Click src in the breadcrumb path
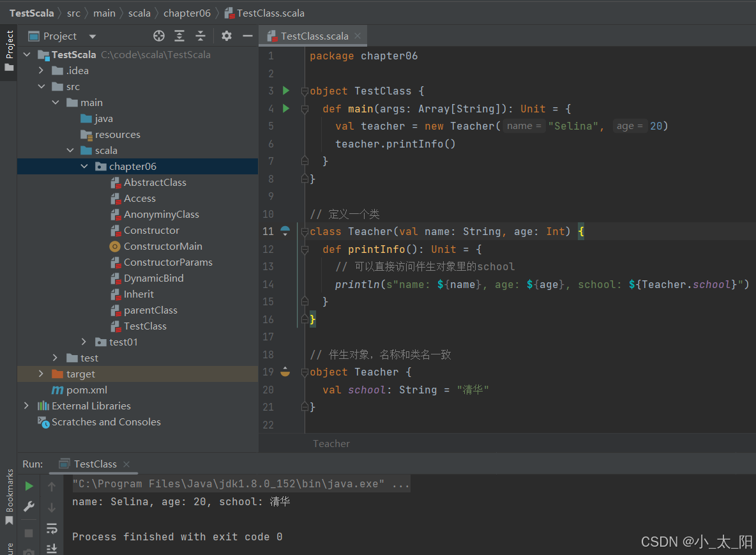 click(74, 13)
